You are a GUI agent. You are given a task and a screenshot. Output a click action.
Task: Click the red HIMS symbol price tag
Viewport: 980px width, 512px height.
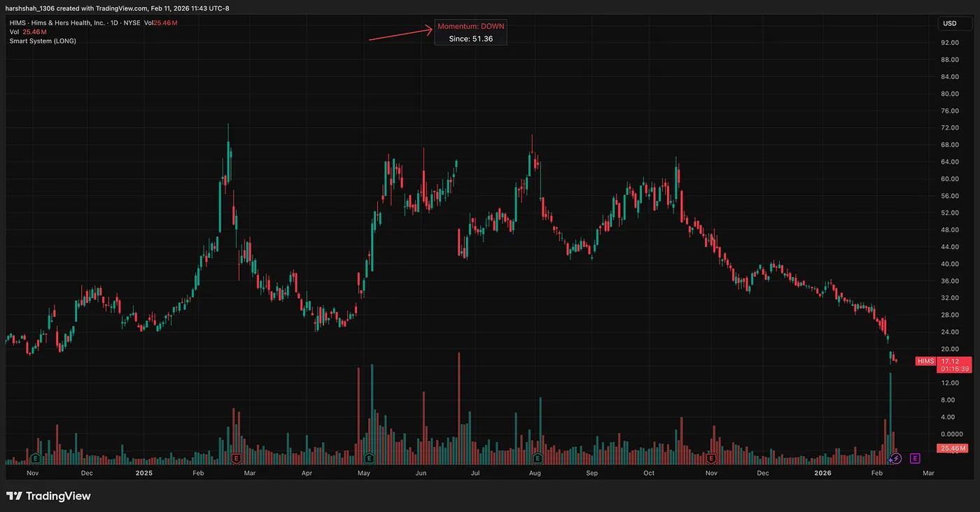click(925, 362)
